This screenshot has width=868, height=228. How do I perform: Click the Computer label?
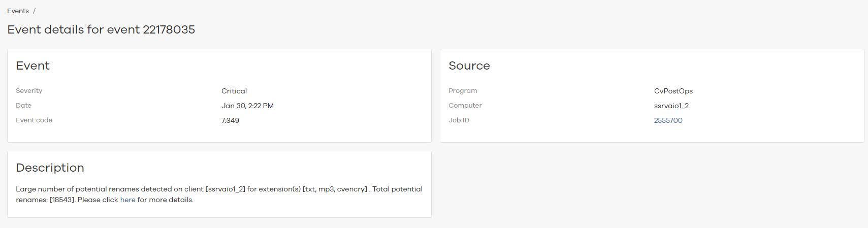point(465,106)
